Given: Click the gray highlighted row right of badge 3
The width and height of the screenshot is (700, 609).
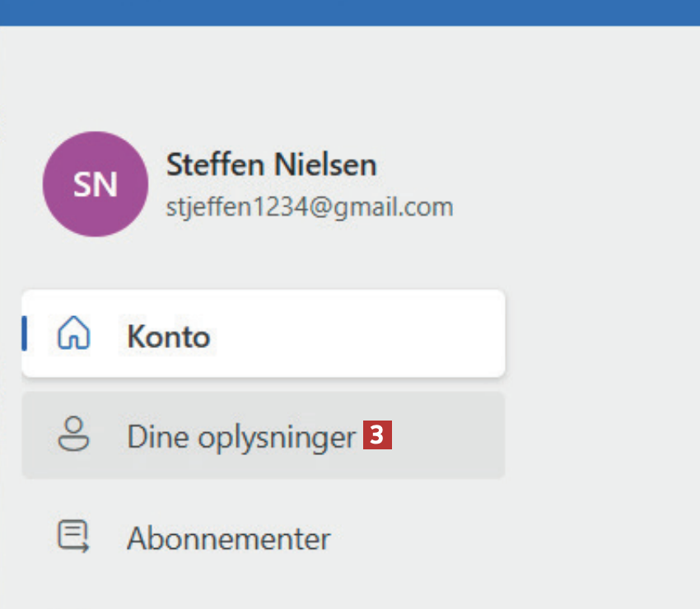Looking at the screenshot, I should [x=449, y=435].
